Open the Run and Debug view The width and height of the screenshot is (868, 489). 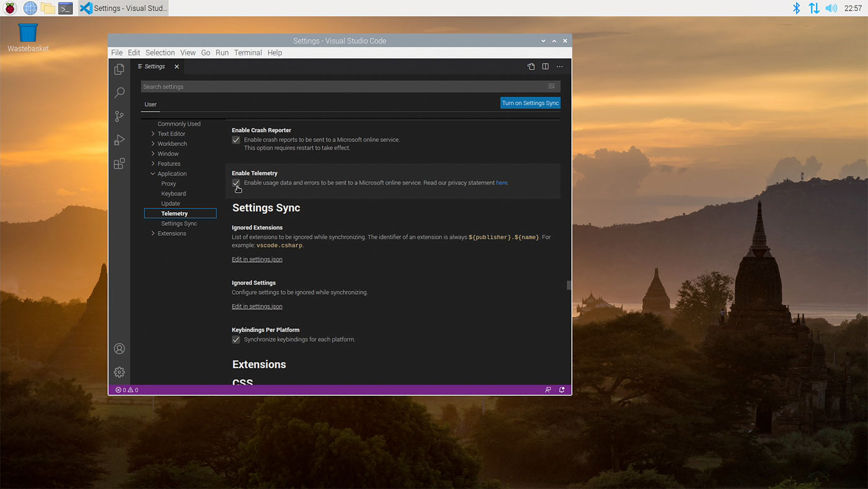pos(119,140)
